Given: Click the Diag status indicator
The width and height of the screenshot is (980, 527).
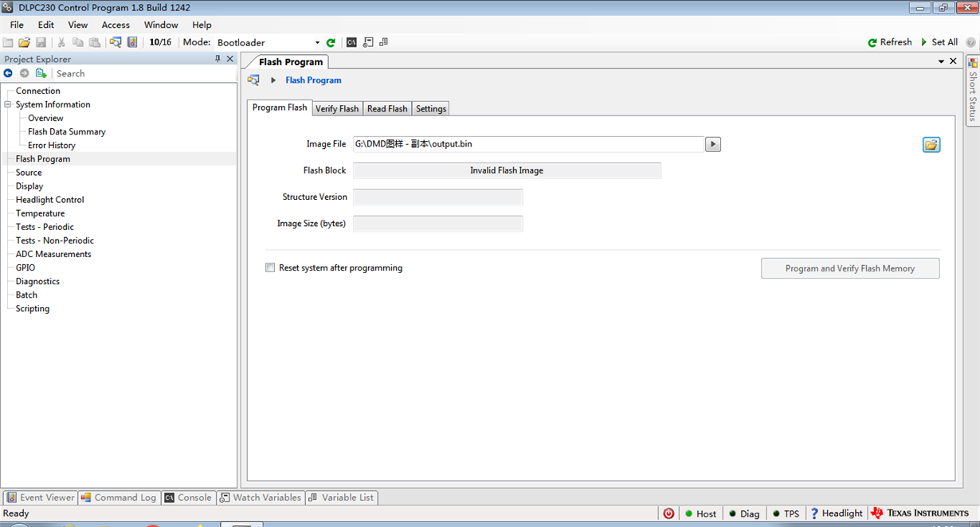Looking at the screenshot, I should pos(744,513).
